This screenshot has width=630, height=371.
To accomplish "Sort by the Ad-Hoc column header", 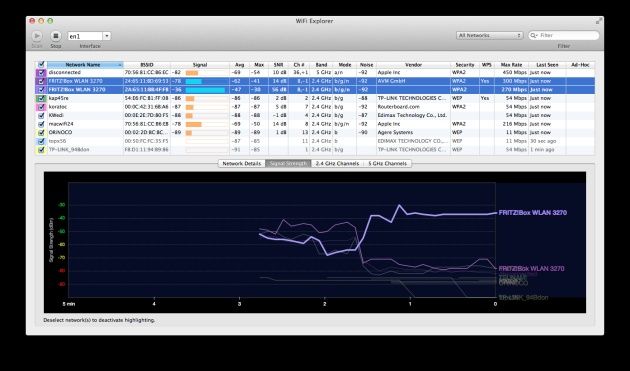I will coord(580,65).
